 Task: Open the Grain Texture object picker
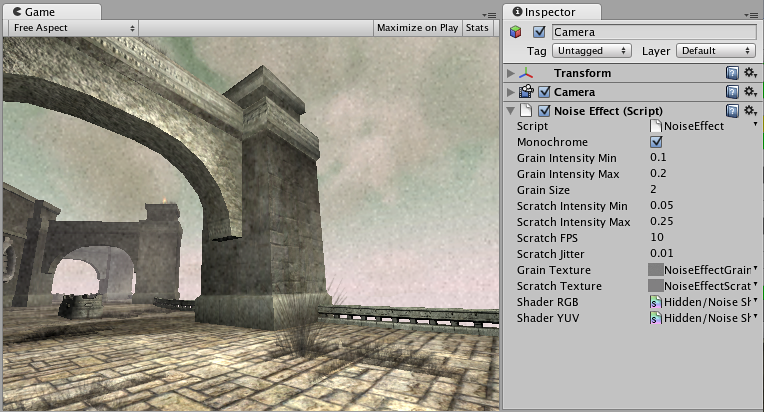tap(755, 268)
